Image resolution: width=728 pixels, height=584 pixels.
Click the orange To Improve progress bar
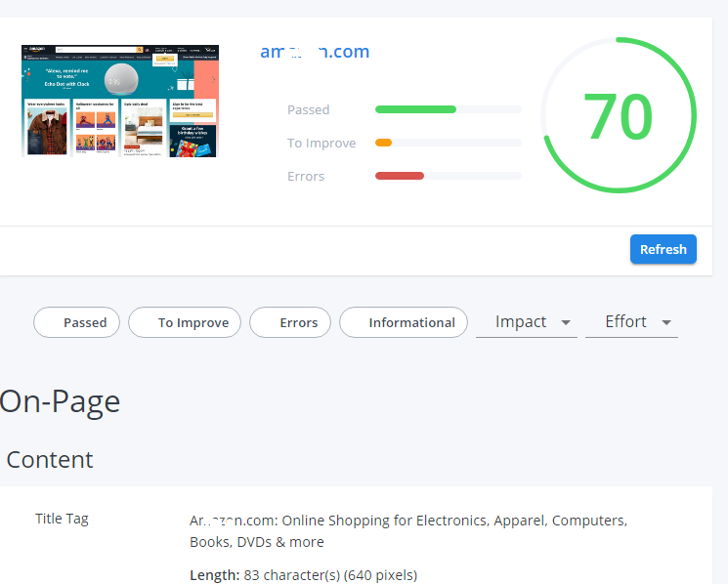449,143
